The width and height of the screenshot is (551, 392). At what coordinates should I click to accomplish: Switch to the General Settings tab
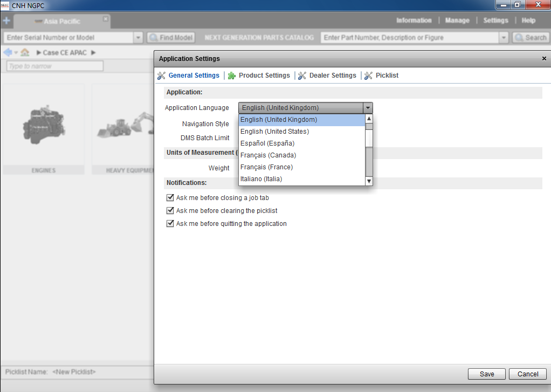(194, 75)
